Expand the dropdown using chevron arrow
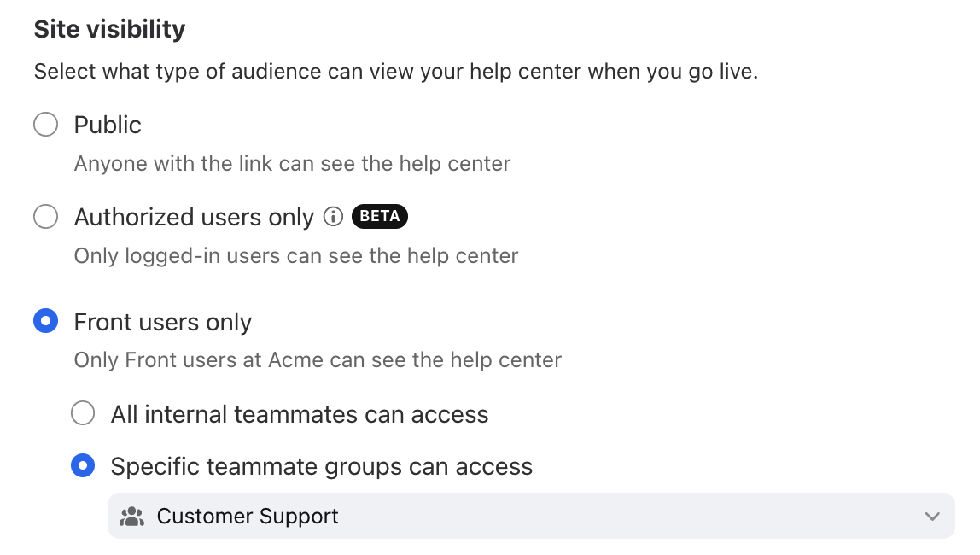Viewport: 980px width, 555px height. click(932, 517)
